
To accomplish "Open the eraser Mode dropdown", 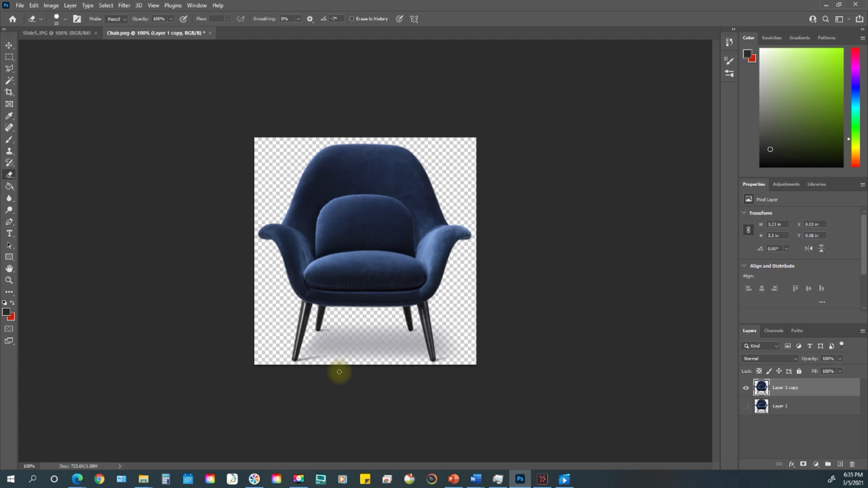I will click(116, 19).
